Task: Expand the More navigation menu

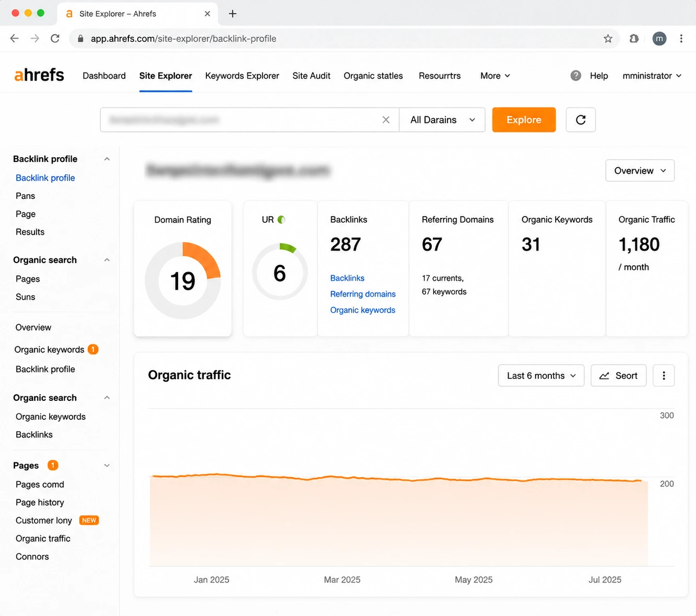Action: pyautogui.click(x=495, y=76)
